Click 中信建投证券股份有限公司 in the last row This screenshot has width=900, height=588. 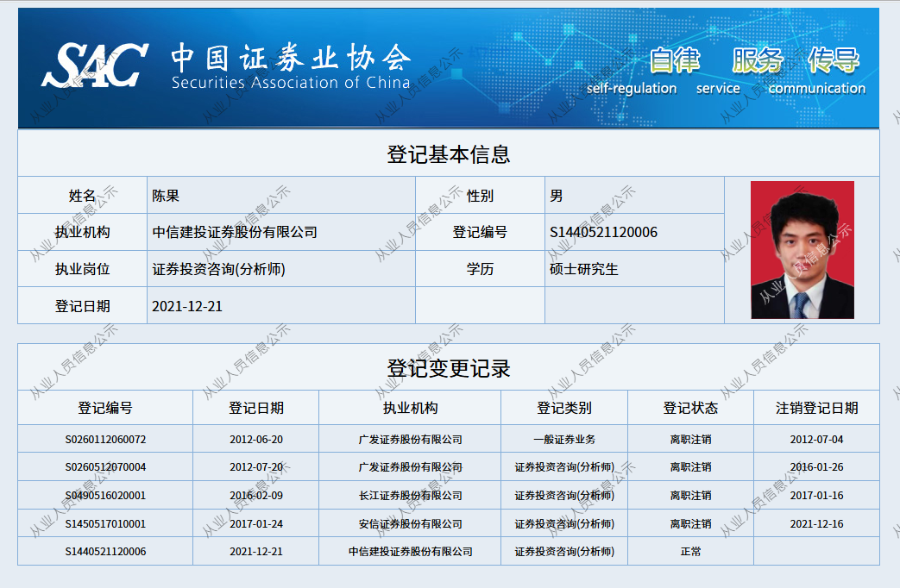coord(410,552)
